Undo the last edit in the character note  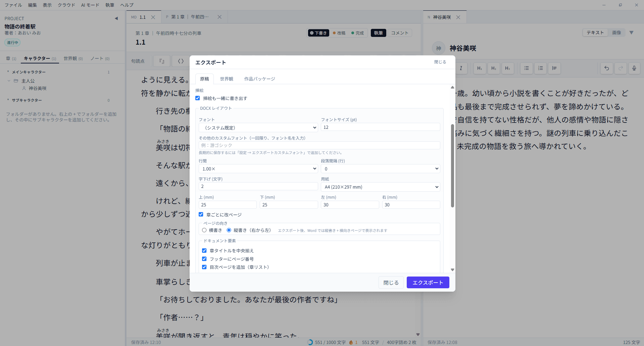607,68
